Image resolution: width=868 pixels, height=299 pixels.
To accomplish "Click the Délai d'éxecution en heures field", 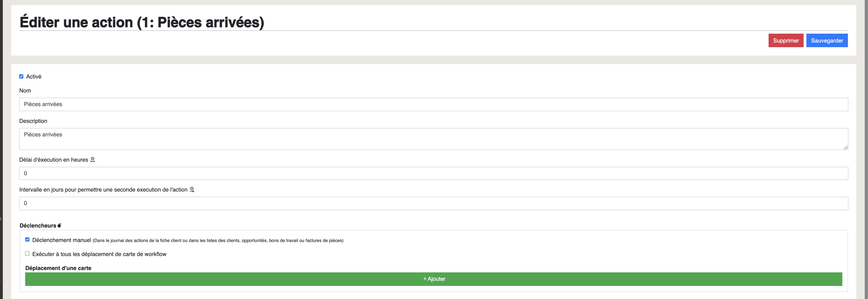I will click(433, 174).
